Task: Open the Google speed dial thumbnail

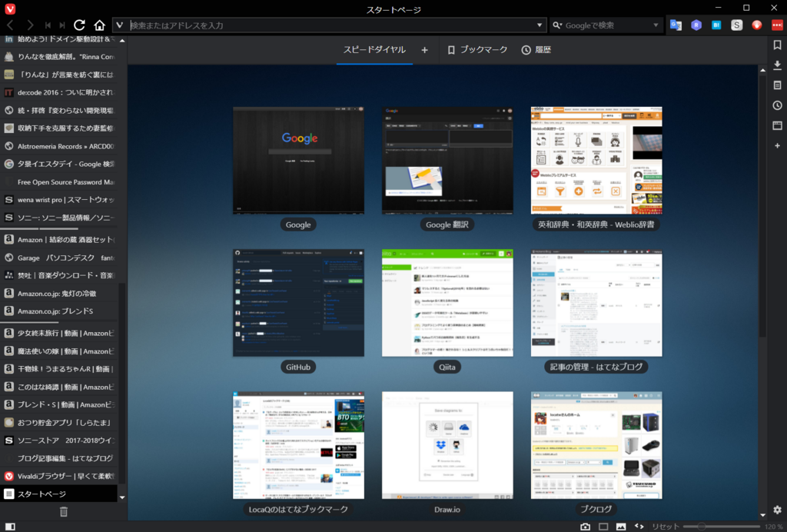Action: tap(298, 161)
